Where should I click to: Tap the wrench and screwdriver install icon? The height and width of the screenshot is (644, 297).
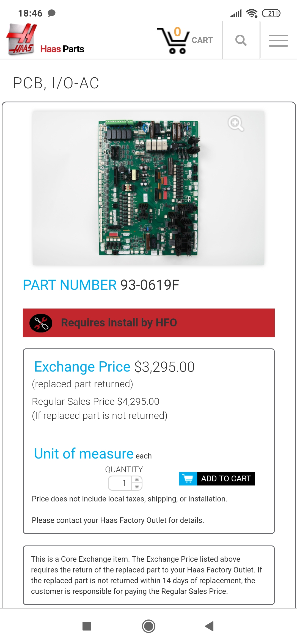[41, 323]
